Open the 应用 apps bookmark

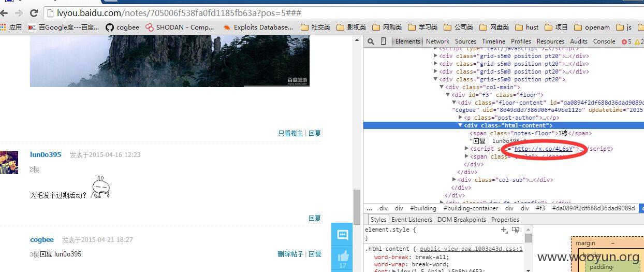[x=11, y=27]
